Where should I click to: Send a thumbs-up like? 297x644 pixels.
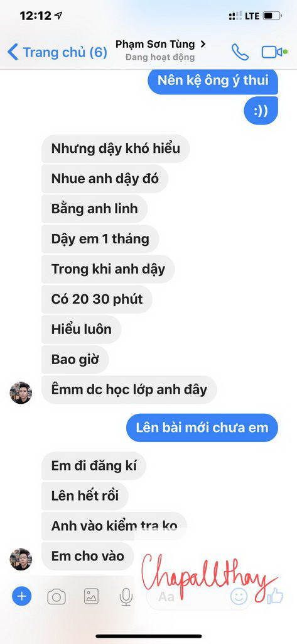point(275,596)
